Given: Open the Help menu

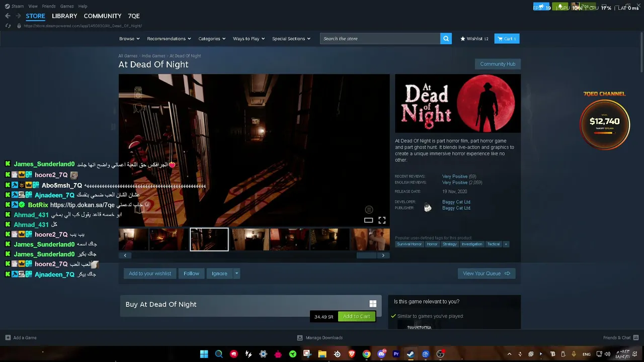Looking at the screenshot, I should coord(83,6).
